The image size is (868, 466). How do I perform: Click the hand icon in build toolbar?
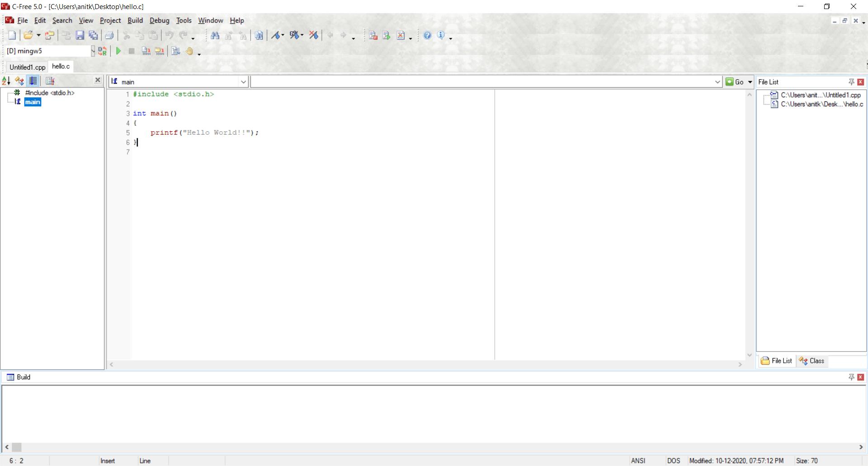pyautogui.click(x=189, y=51)
